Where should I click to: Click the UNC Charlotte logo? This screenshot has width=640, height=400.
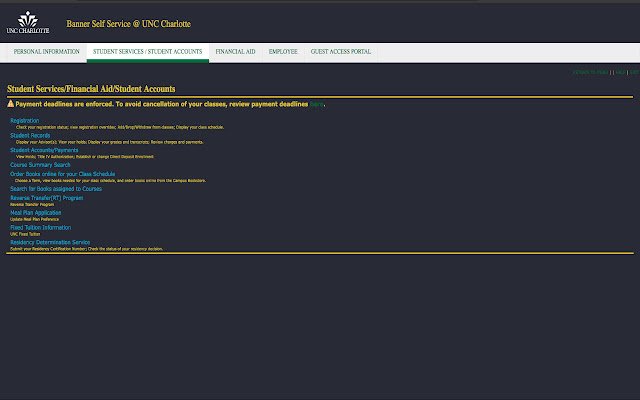28,22
